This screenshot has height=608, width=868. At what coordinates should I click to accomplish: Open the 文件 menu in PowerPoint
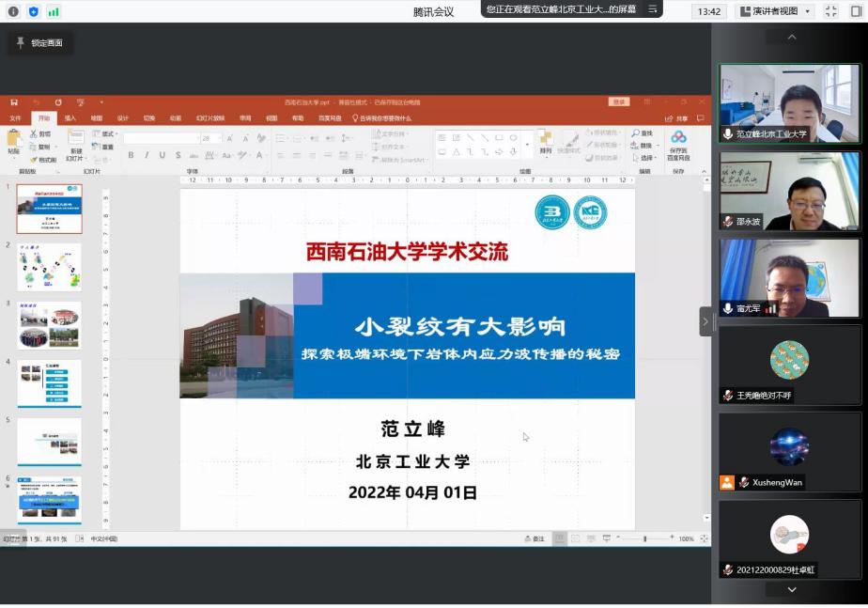point(15,118)
